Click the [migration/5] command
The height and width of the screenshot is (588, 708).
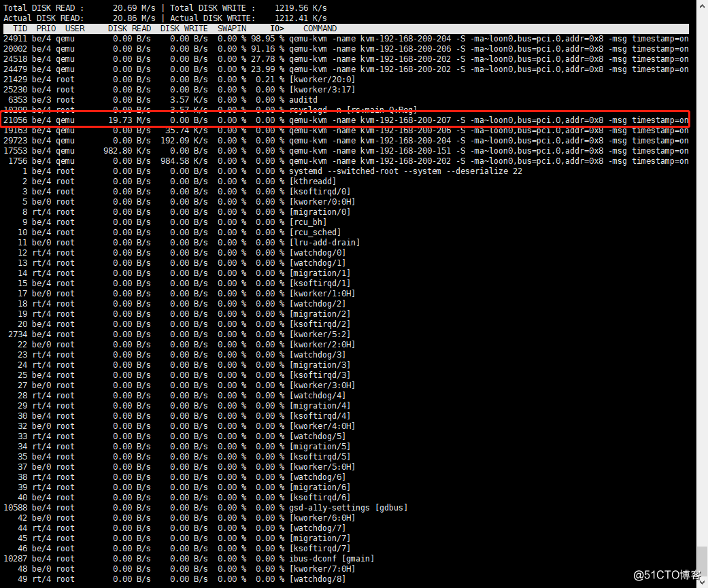[x=320, y=447]
